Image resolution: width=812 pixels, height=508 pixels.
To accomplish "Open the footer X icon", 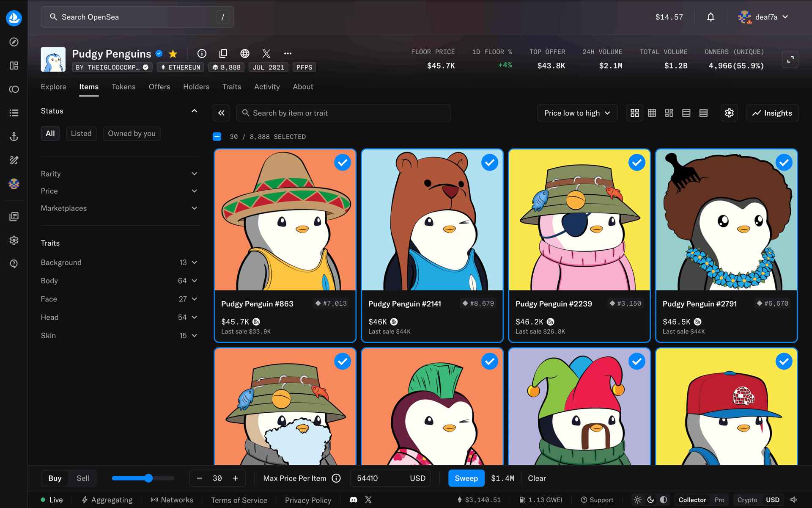I will coord(368,500).
